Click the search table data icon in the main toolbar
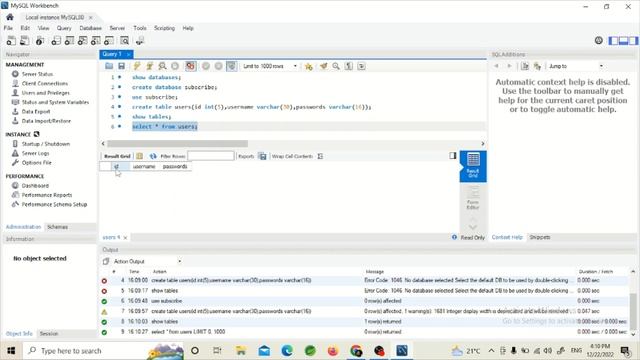This screenshot has height=360, width=640. [x=125, y=40]
